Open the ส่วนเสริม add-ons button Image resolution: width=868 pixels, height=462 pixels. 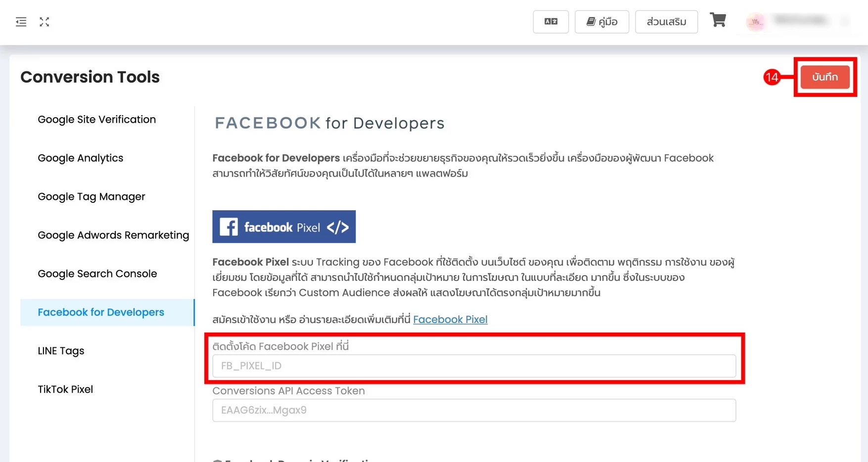[x=666, y=22]
